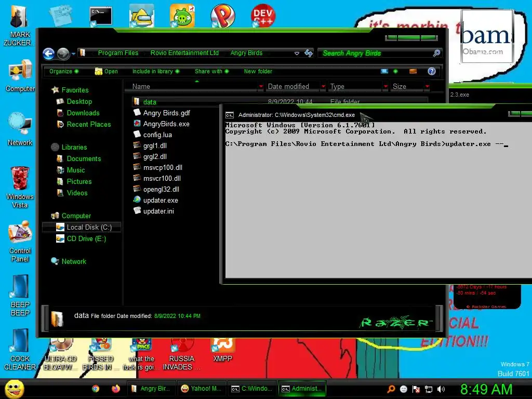
Task: Switch to C:\Windo... taskbar button
Action: point(251,389)
